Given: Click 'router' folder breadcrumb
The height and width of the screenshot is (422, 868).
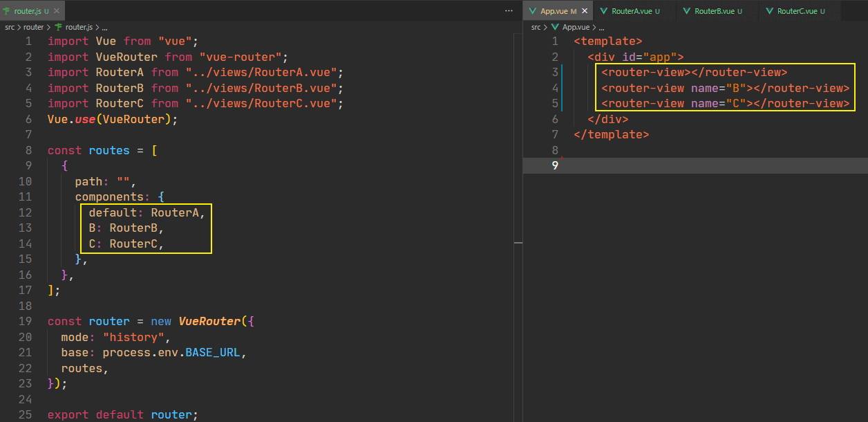Looking at the screenshot, I should (x=34, y=27).
